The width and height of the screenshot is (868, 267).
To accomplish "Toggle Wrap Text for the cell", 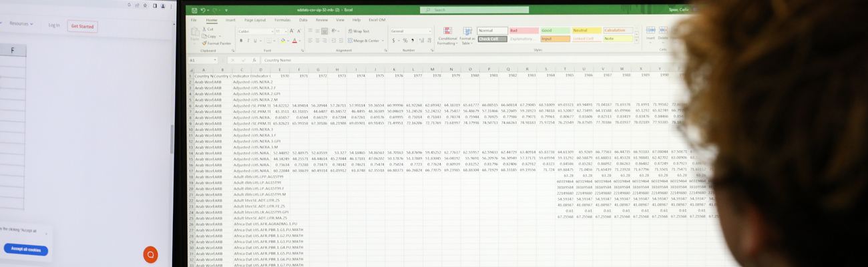I will 359,31.
